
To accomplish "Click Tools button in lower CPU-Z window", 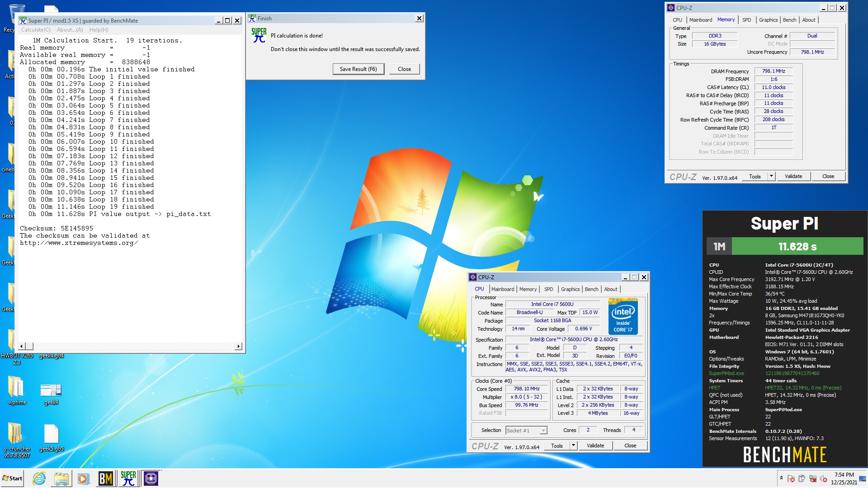I will 557,446.
